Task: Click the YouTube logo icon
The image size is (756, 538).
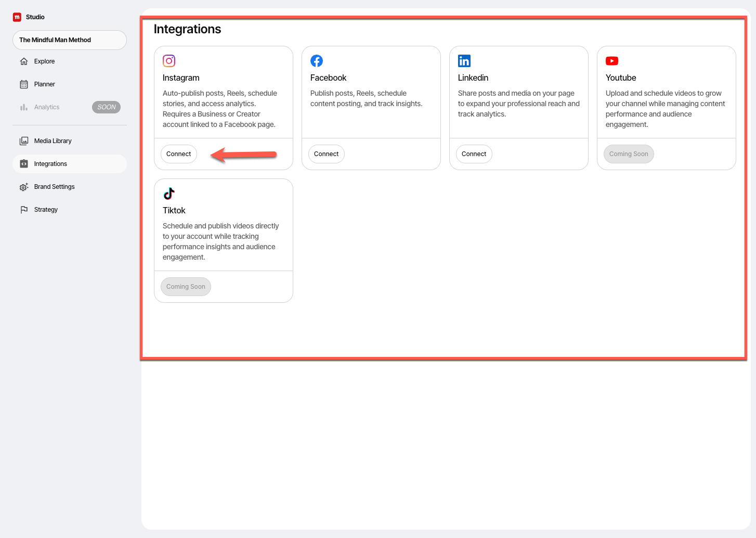Action: [612, 61]
